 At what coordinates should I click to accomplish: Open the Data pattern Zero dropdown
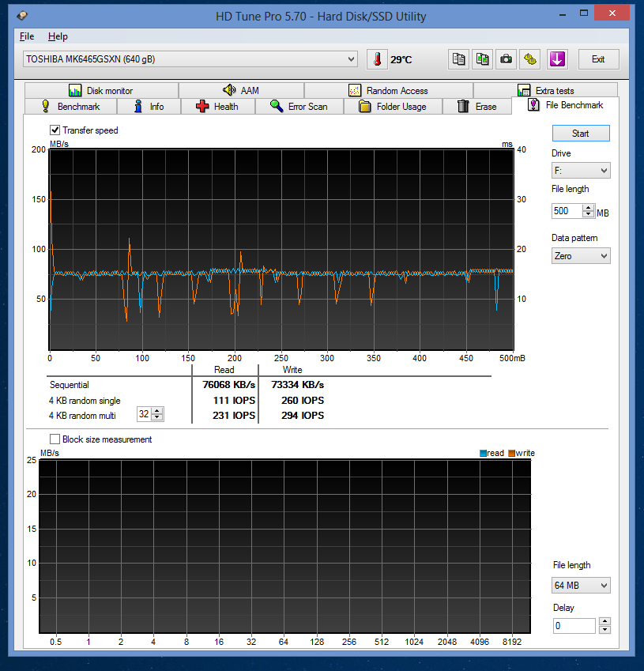coord(581,256)
